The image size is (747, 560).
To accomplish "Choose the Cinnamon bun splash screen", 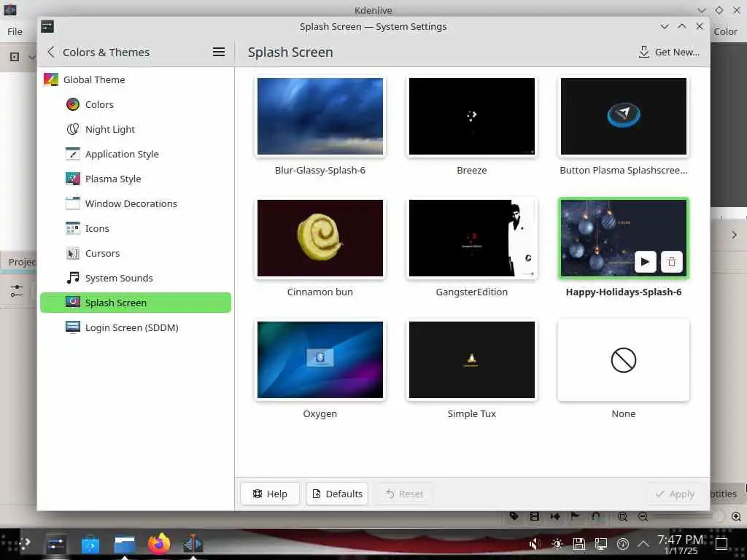I will click(320, 238).
